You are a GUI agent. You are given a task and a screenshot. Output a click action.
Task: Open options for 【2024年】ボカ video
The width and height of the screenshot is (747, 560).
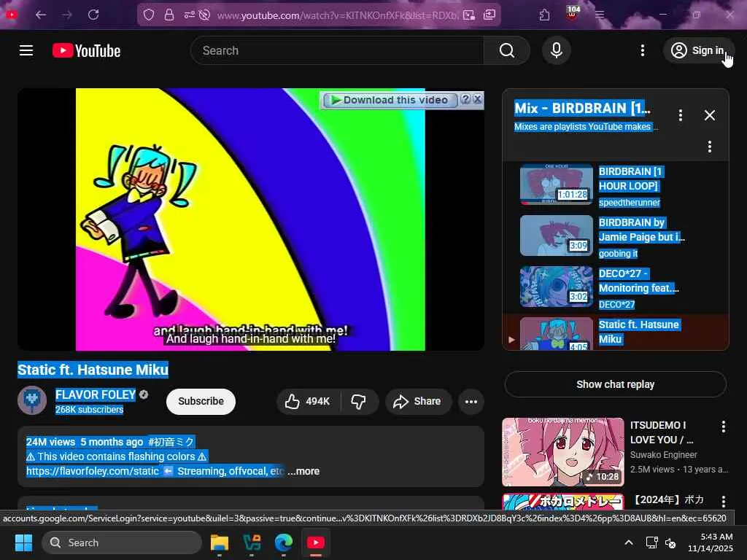pos(723,501)
